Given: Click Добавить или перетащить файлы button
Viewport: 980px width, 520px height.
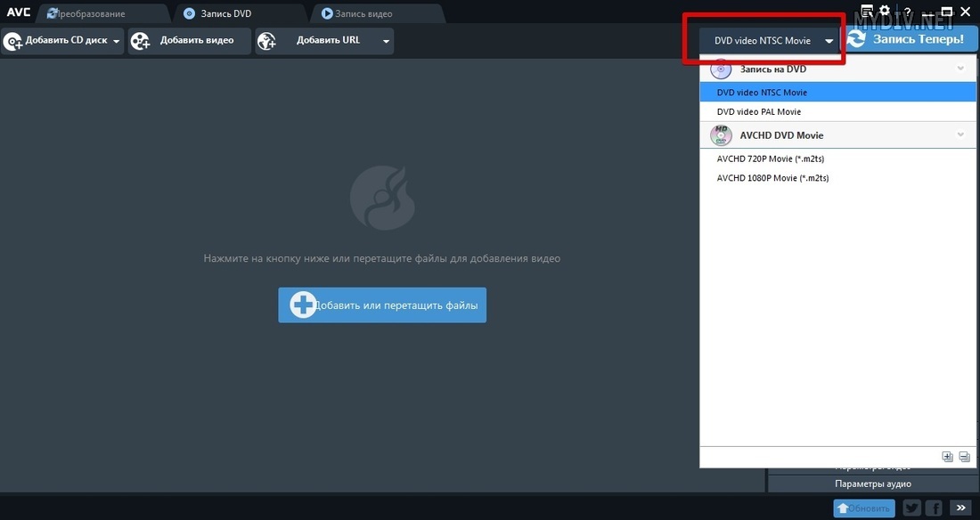Looking at the screenshot, I should tap(382, 305).
